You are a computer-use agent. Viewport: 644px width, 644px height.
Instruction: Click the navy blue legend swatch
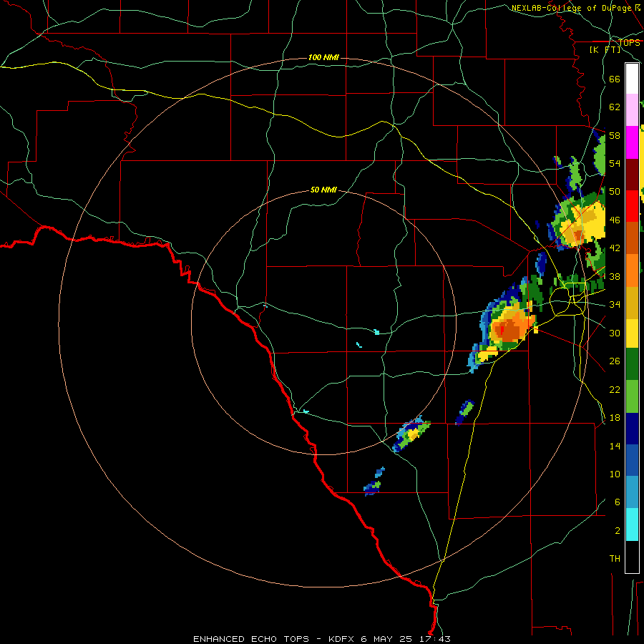point(632,429)
